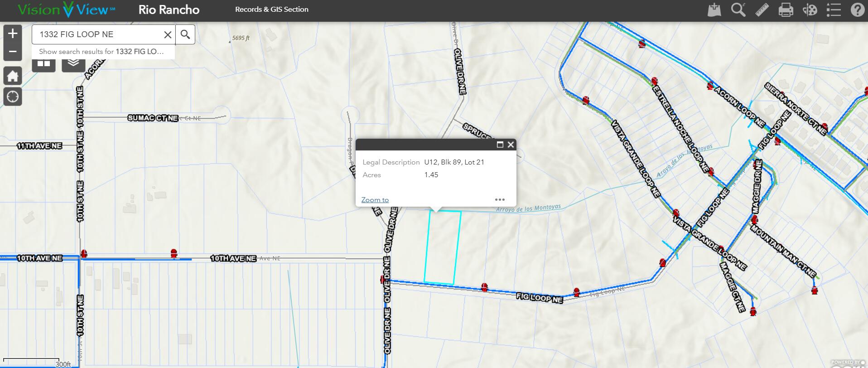This screenshot has width=868, height=368.
Task: Return to the default home extent
Action: click(13, 76)
